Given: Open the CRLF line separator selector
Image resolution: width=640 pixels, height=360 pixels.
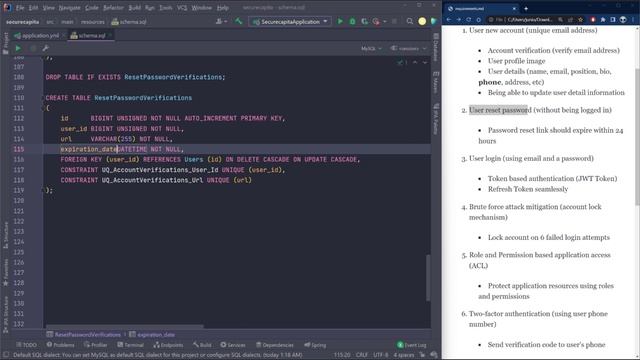Looking at the screenshot, I should 362,355.
